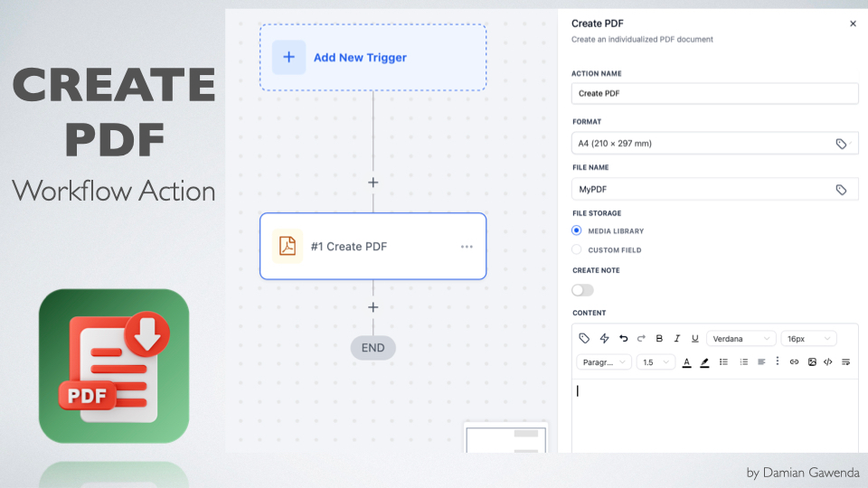
Task: Enable the Create Note toggle
Action: (x=583, y=290)
